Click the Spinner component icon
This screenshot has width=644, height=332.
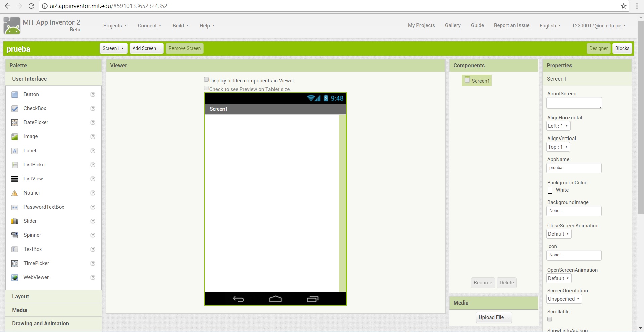(15, 235)
